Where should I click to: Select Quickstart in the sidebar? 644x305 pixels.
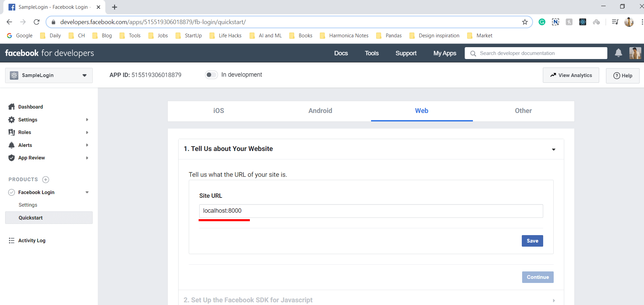[x=49, y=218]
